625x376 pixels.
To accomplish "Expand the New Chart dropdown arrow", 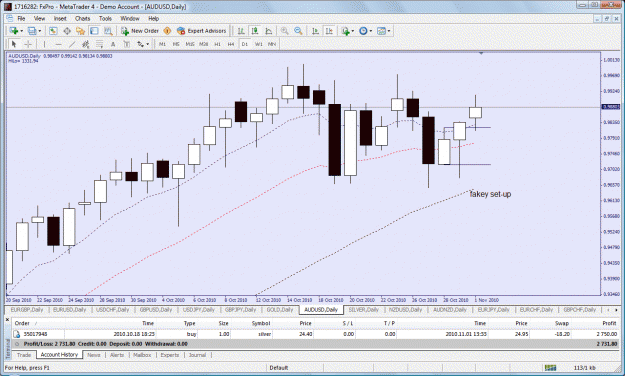I will [22, 31].
